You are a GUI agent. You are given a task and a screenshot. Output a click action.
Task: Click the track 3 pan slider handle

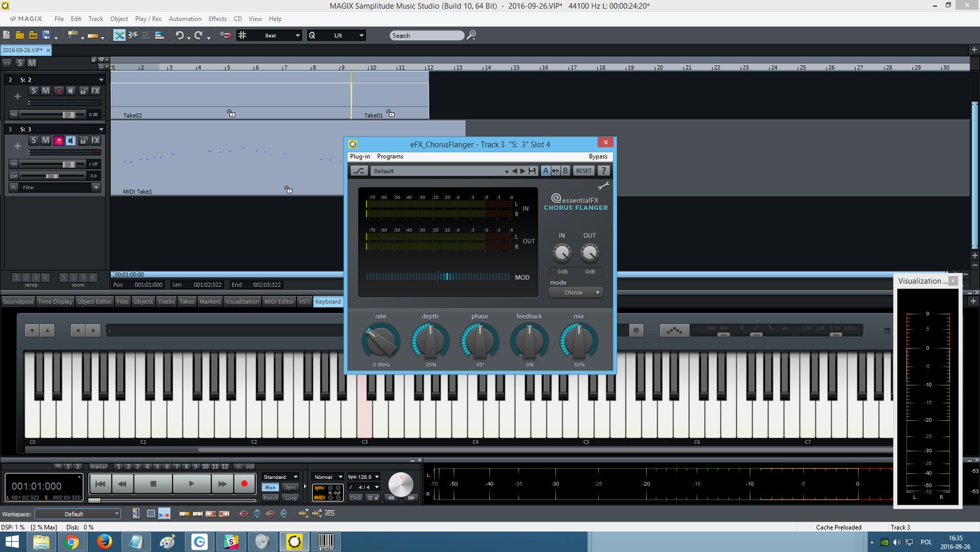[52, 176]
